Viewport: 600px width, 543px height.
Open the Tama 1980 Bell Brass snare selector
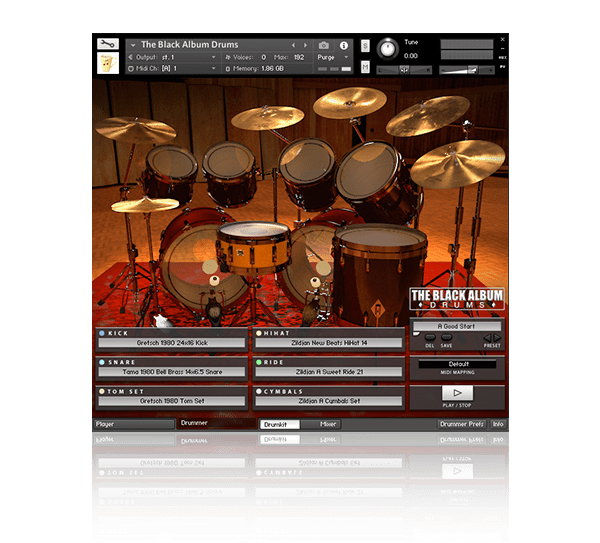coord(173,372)
